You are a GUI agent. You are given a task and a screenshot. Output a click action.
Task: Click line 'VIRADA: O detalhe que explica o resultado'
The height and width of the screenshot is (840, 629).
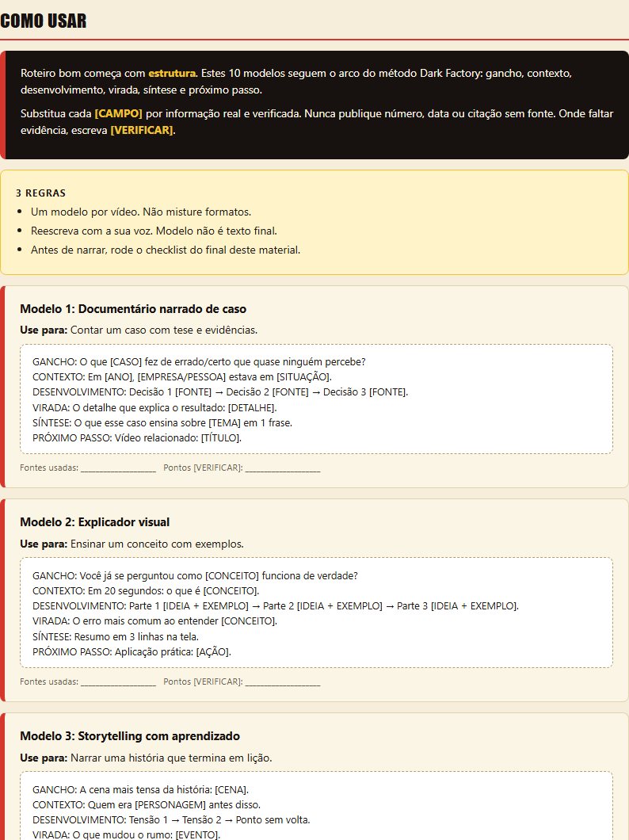[154, 407]
